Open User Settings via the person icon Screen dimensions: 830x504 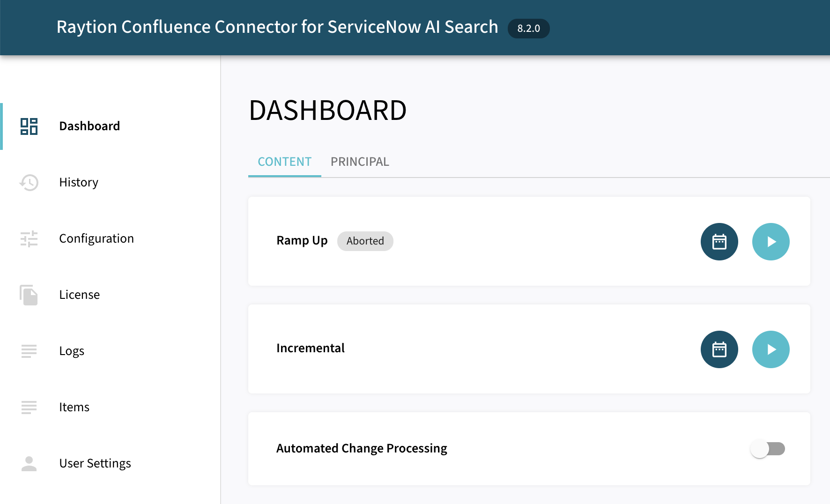point(29,463)
